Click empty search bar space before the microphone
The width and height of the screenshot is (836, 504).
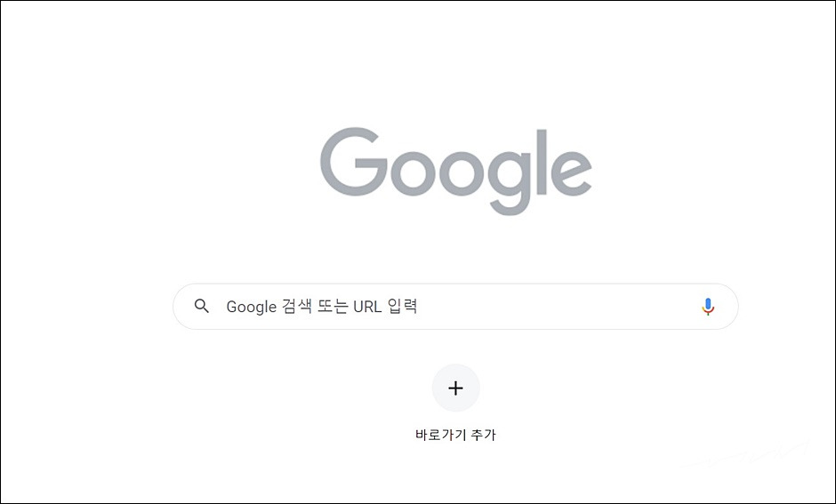click(x=559, y=307)
